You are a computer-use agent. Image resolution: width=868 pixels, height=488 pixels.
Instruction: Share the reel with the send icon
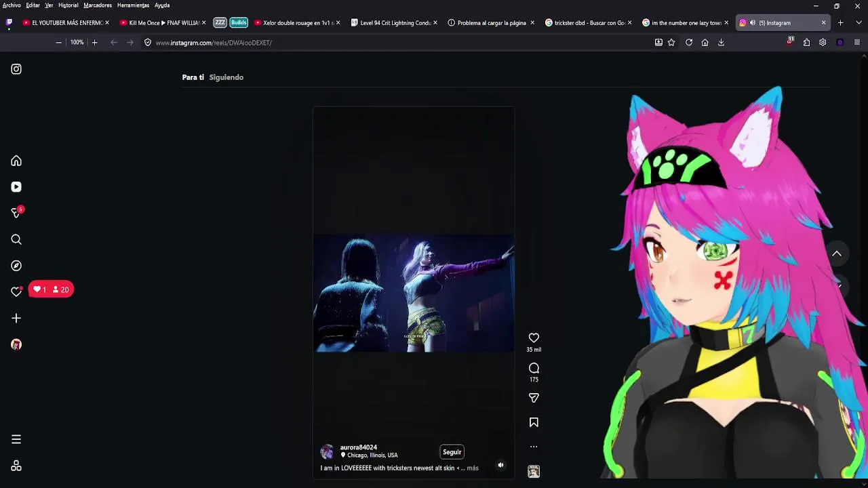(x=534, y=398)
